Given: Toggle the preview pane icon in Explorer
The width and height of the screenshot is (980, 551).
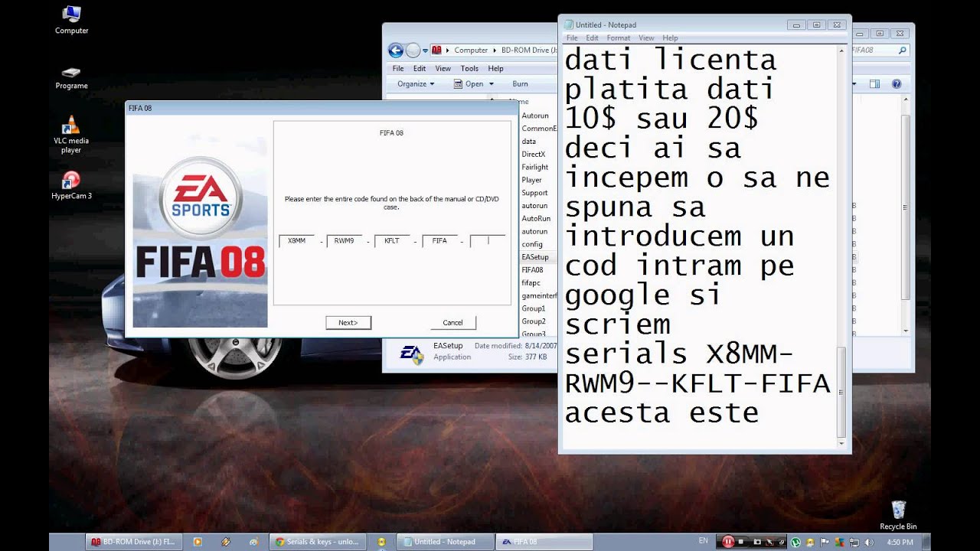Looking at the screenshot, I should pos(875,83).
